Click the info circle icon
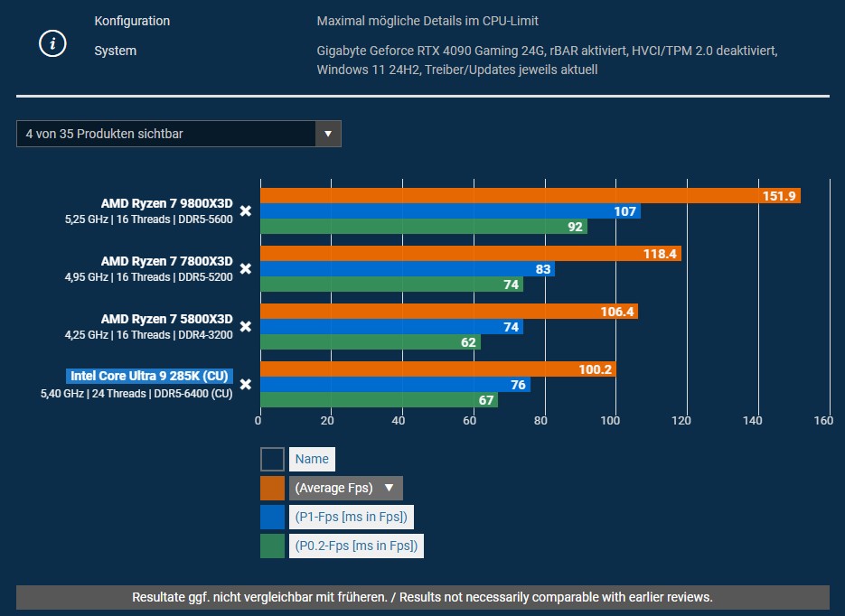 coord(52,43)
